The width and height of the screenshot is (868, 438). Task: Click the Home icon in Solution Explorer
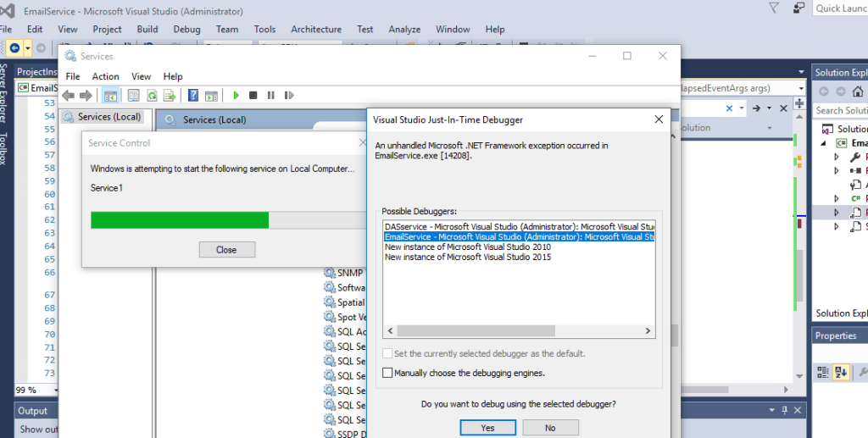pyautogui.click(x=859, y=91)
